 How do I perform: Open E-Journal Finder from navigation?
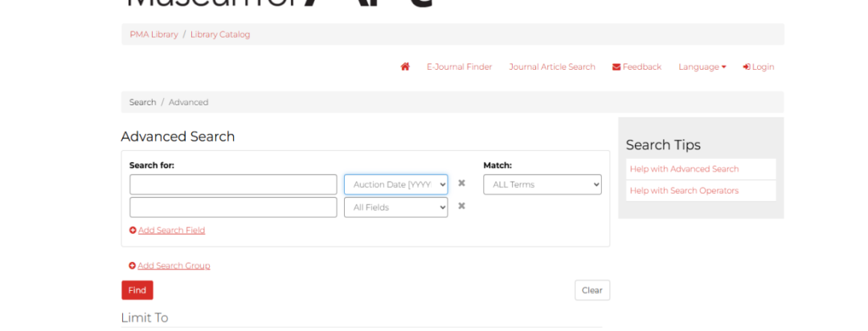click(x=459, y=67)
